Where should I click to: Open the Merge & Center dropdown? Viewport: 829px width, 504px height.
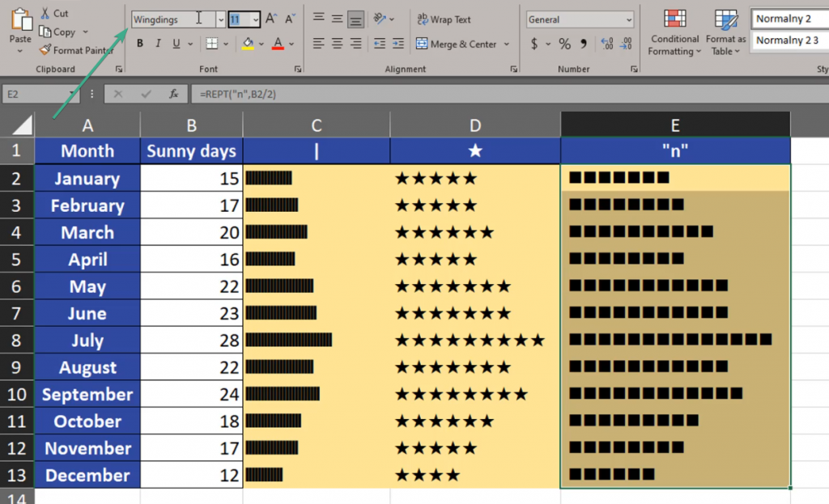pos(506,44)
